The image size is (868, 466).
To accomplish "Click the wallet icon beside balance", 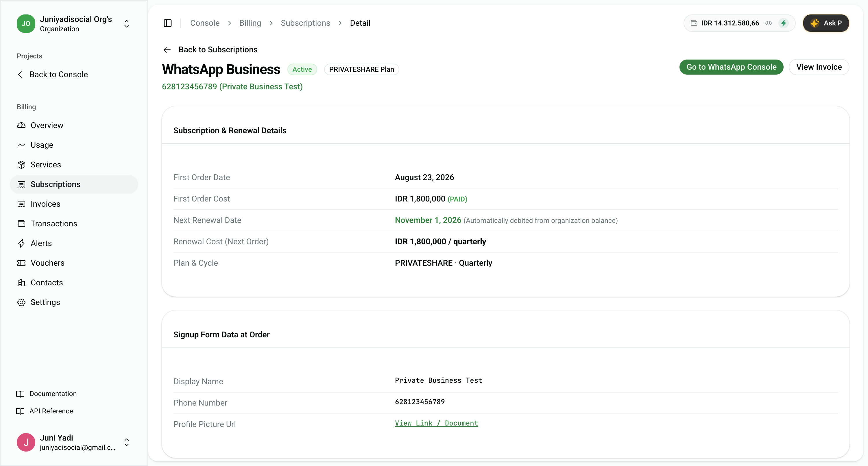I will [x=694, y=23].
